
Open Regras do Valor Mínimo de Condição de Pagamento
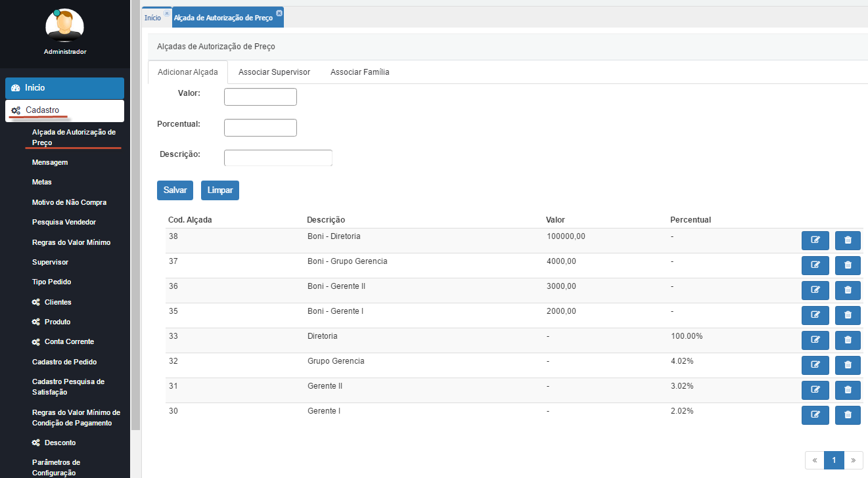[76, 418]
